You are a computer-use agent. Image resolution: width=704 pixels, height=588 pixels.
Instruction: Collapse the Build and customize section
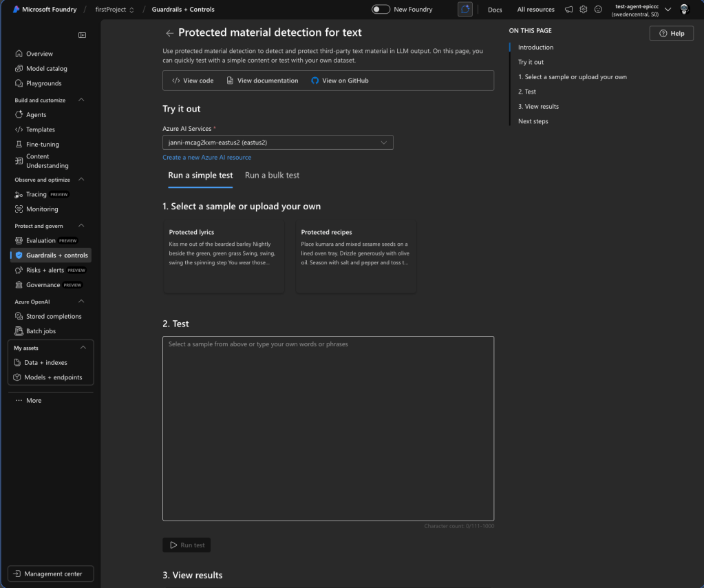tap(81, 100)
